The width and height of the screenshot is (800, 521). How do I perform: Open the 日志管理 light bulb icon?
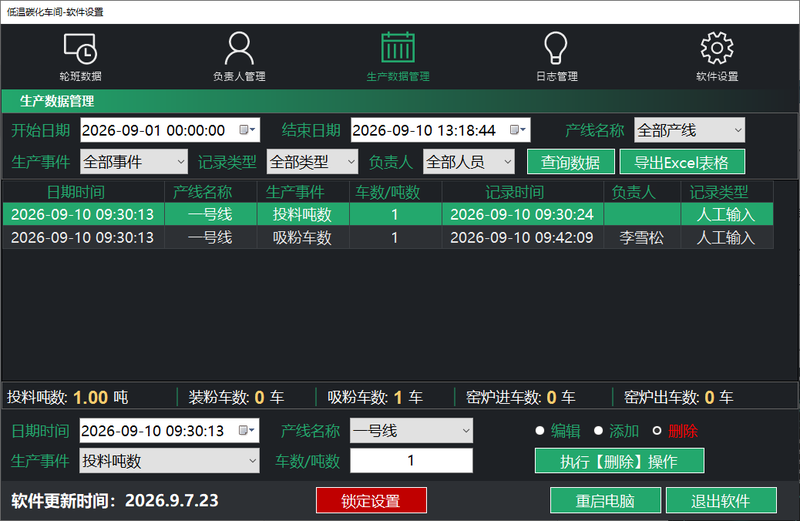(556, 48)
